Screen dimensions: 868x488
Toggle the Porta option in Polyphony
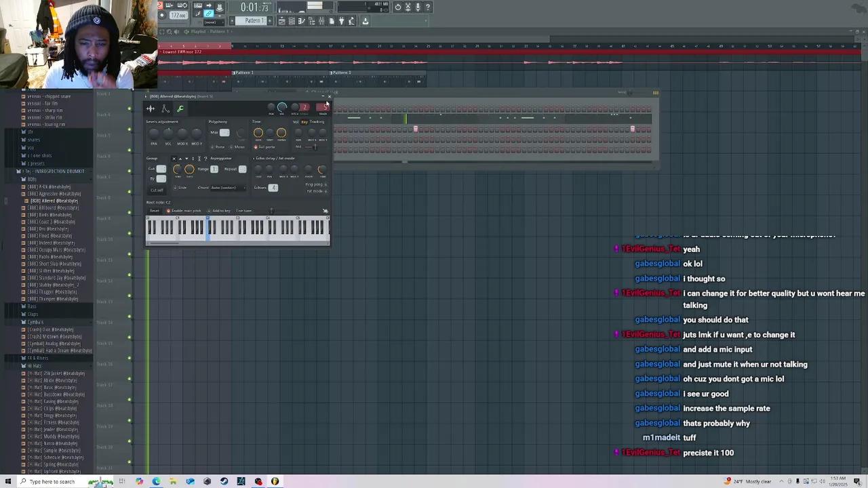coord(218,147)
